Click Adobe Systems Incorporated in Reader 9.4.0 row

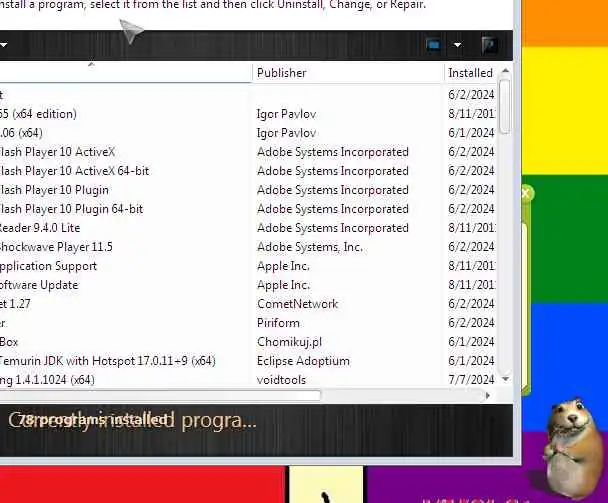(x=333, y=228)
